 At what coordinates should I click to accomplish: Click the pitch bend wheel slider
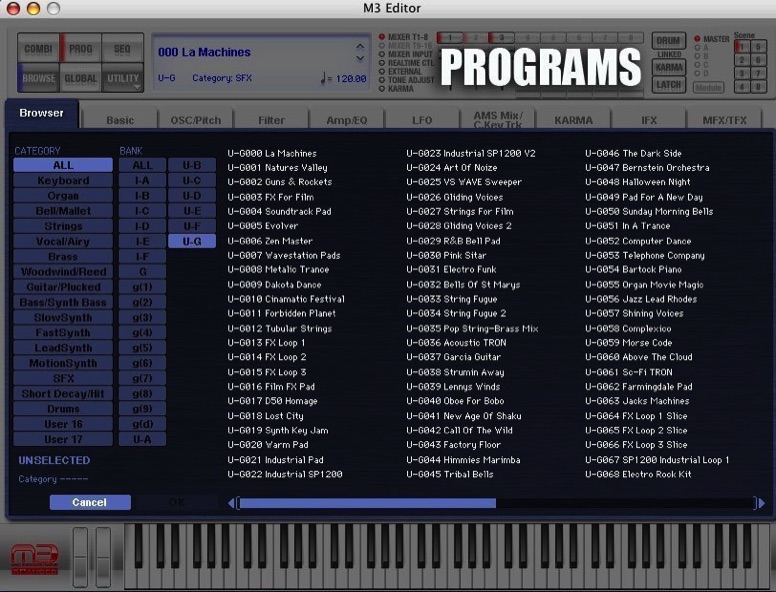pyautogui.click(x=80, y=557)
